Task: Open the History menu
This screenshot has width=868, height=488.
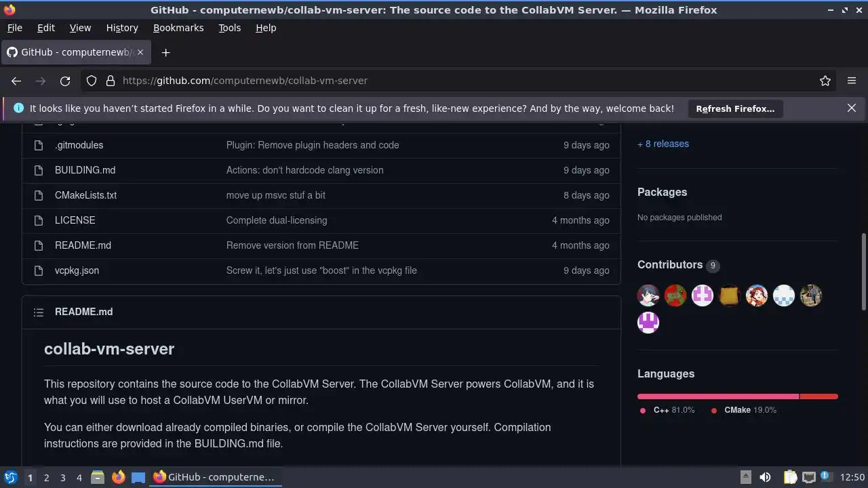Action: click(x=122, y=28)
